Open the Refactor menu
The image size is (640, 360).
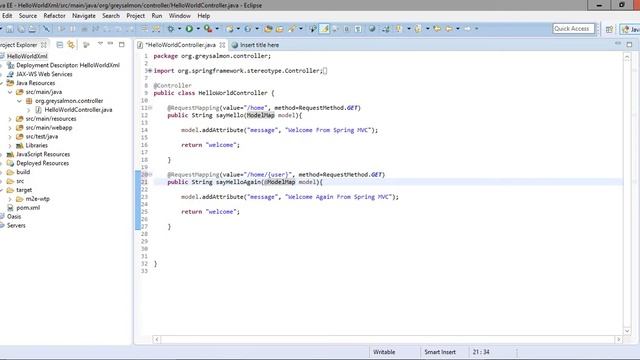tap(54, 16)
